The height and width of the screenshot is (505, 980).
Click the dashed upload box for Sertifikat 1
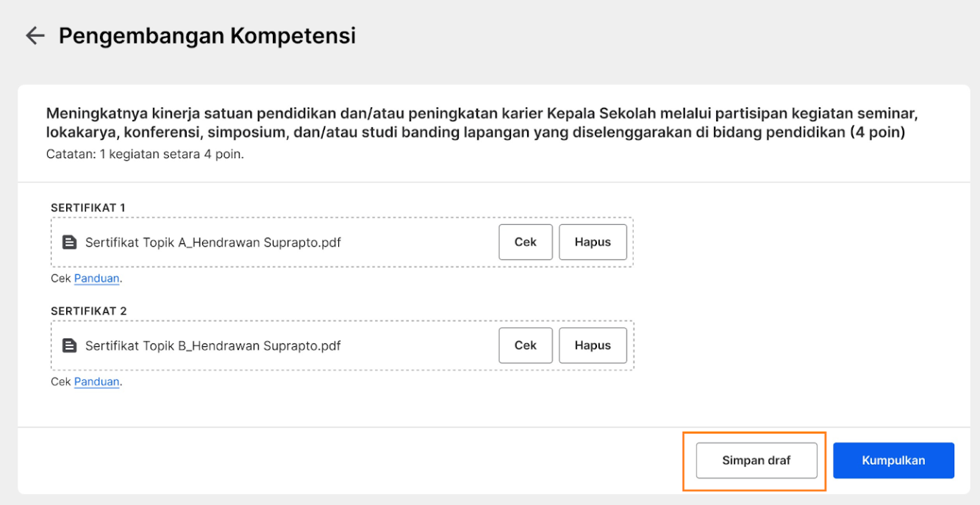point(342,242)
